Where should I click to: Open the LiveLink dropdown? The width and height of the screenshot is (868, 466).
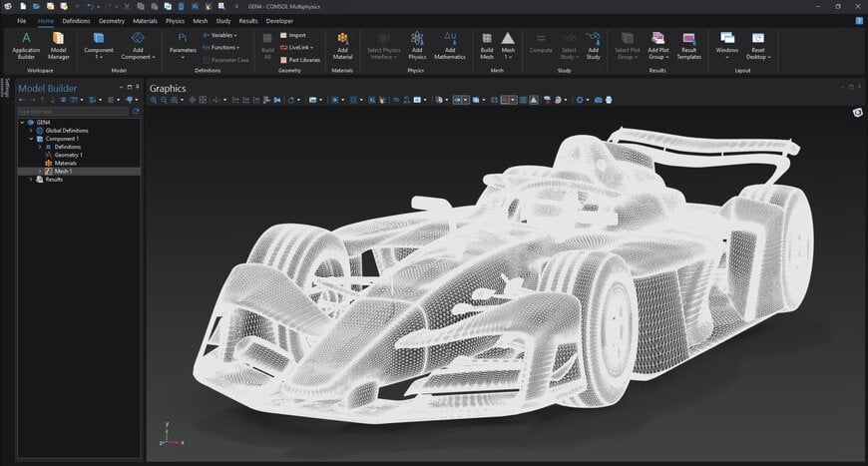(296, 48)
